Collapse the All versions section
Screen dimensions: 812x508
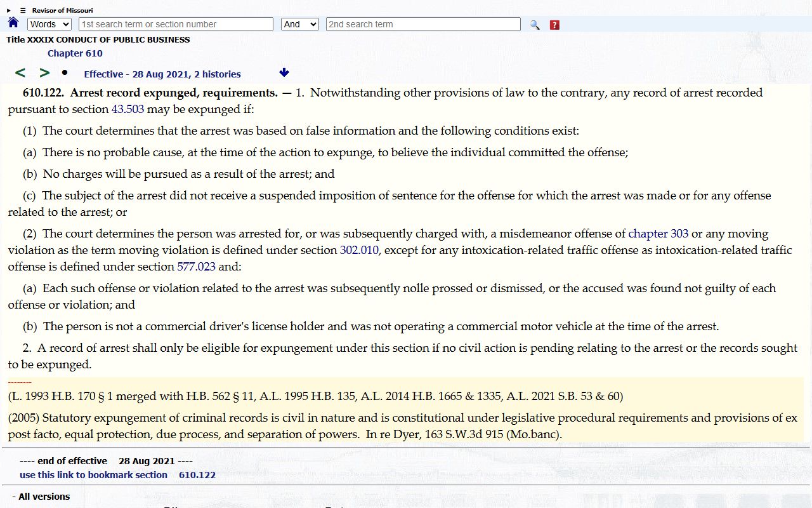click(x=41, y=497)
